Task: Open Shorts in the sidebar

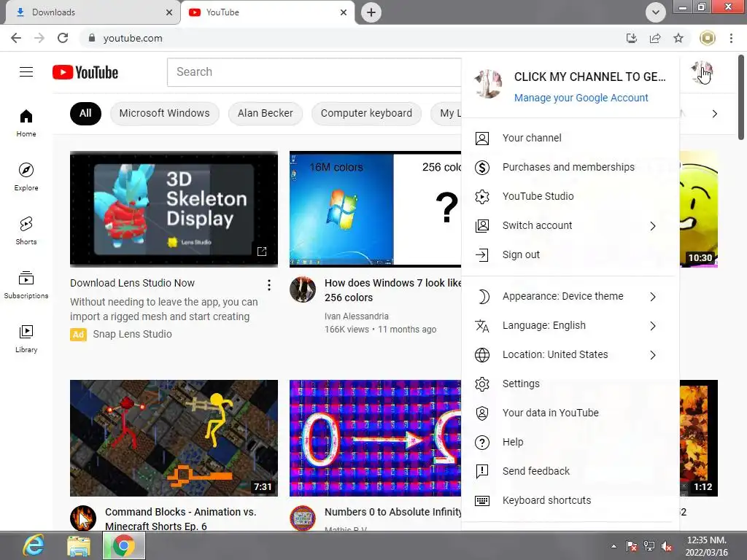Action: (x=26, y=230)
